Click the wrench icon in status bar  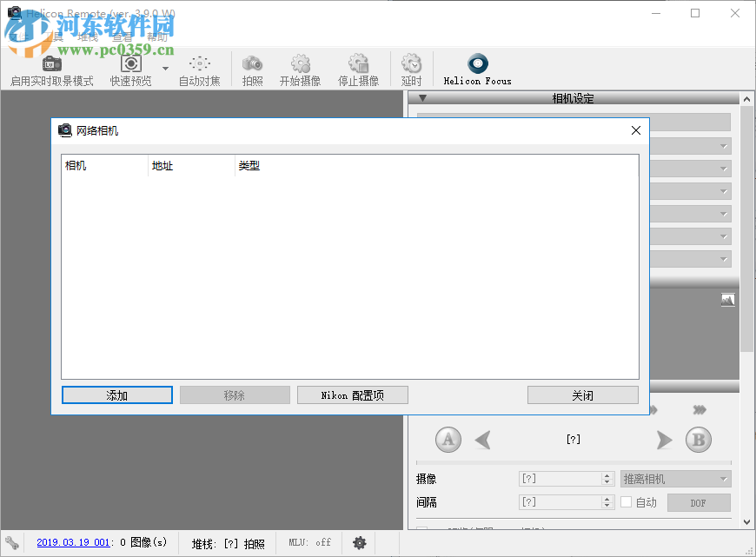coord(11,542)
